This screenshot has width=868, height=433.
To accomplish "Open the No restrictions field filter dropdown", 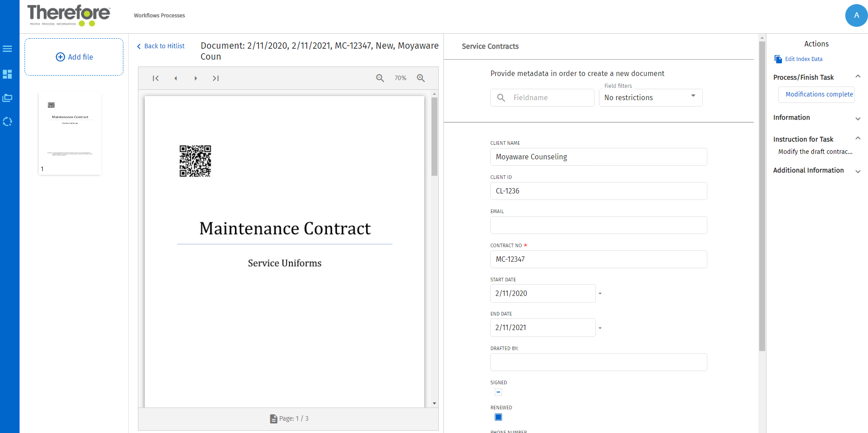I will tap(693, 97).
